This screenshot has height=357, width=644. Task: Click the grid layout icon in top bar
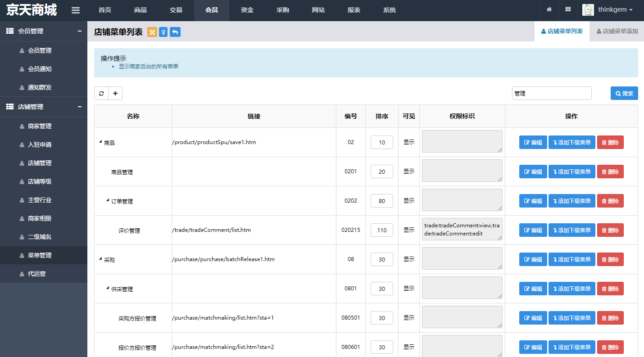[x=568, y=10]
